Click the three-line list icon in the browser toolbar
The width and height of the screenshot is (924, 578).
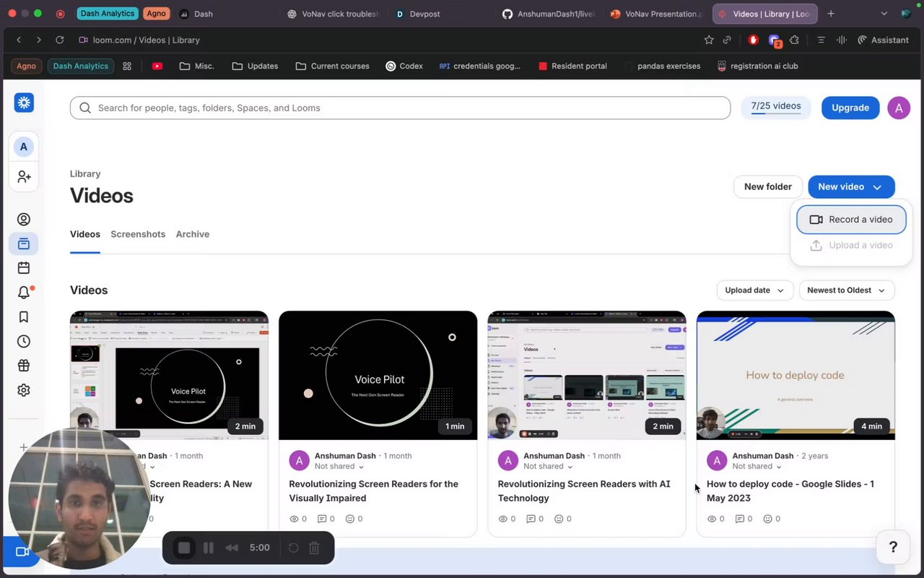click(x=821, y=40)
